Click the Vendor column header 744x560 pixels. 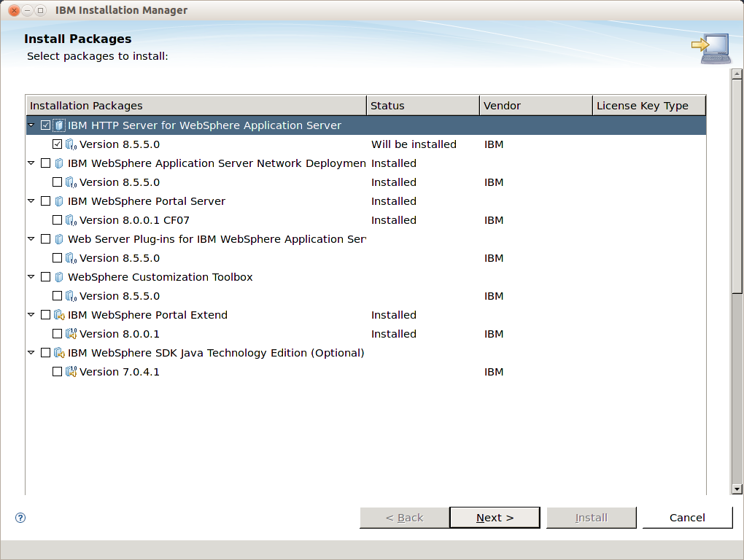point(536,105)
